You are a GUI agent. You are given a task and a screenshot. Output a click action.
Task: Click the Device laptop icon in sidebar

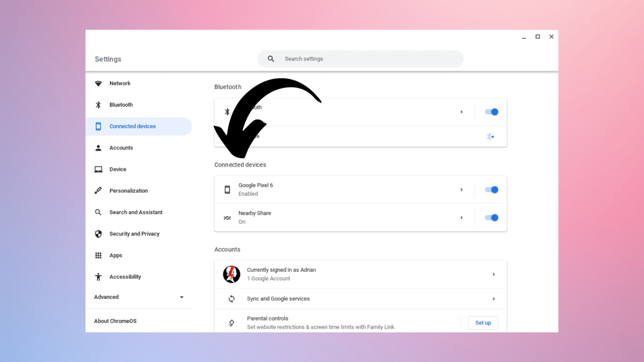[98, 169]
